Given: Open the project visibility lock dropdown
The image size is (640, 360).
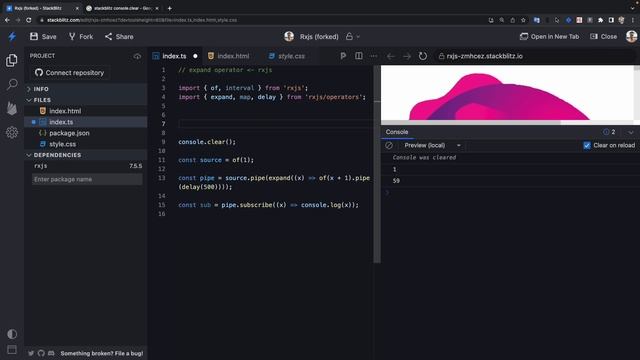Looking at the screenshot, I should (353, 37).
